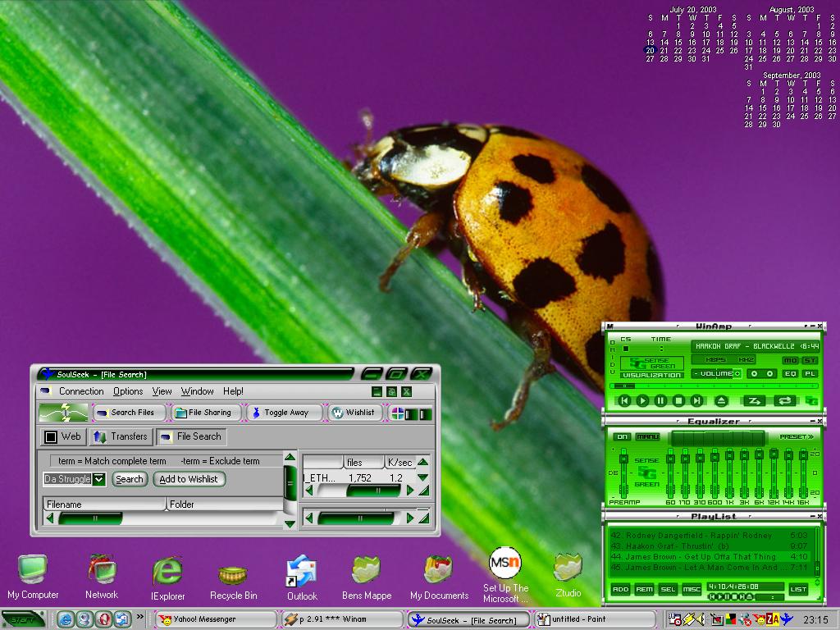Viewport: 840px width, 630px height.
Task: Toggle repeat mode in Winamp
Action: [785, 400]
